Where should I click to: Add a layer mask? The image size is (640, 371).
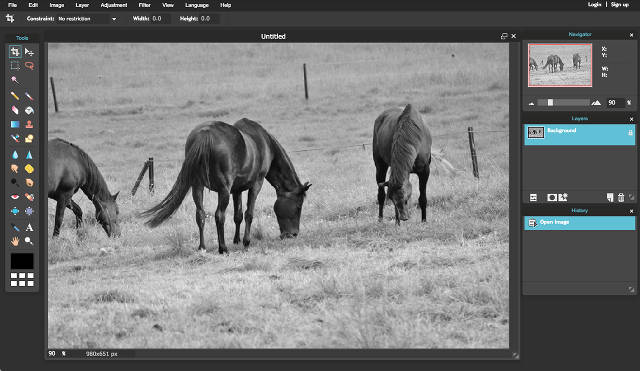pyautogui.click(x=552, y=198)
